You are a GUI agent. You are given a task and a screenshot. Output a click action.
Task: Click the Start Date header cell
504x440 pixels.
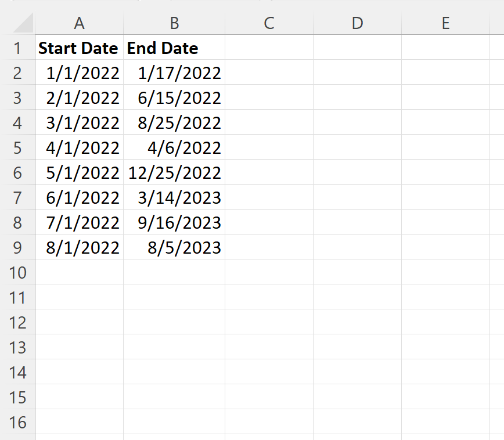tap(79, 48)
